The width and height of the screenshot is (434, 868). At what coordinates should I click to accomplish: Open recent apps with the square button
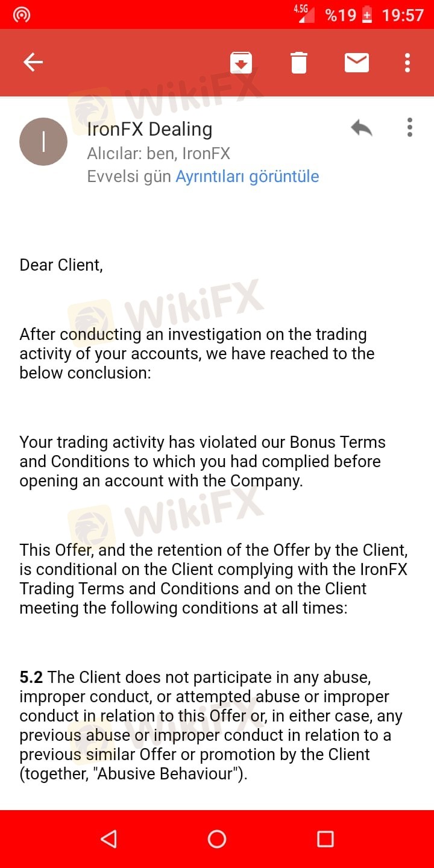[x=325, y=838]
